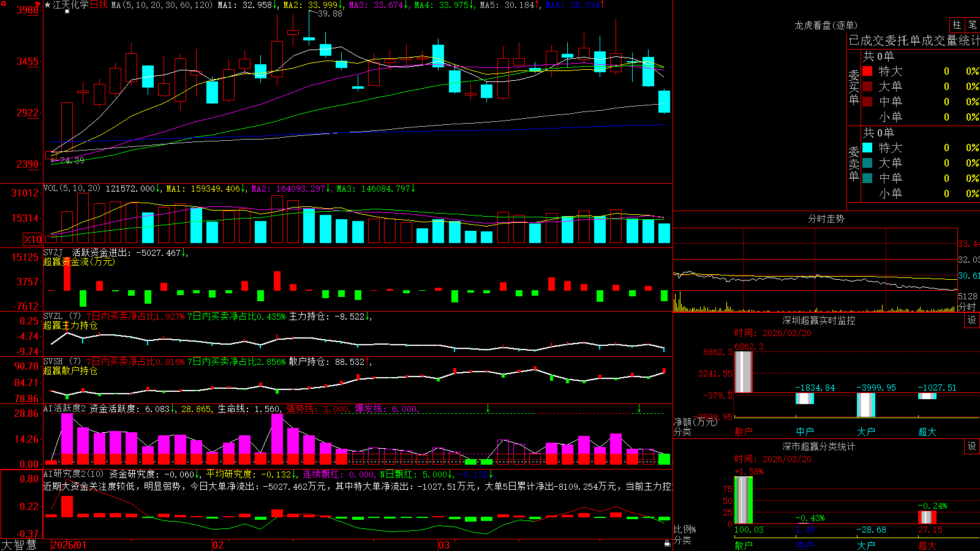Click the 超赢资金流(万元) label
The image size is (980, 551).
tap(79, 261)
